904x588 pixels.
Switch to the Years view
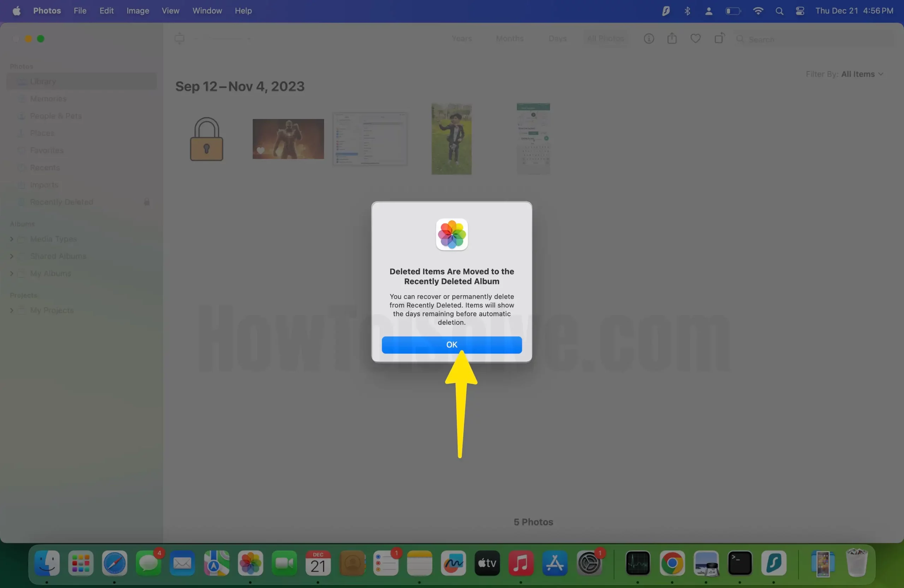(x=462, y=38)
